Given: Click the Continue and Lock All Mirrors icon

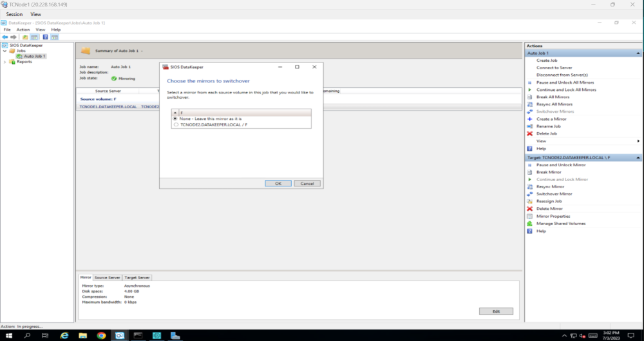Looking at the screenshot, I should pos(530,90).
